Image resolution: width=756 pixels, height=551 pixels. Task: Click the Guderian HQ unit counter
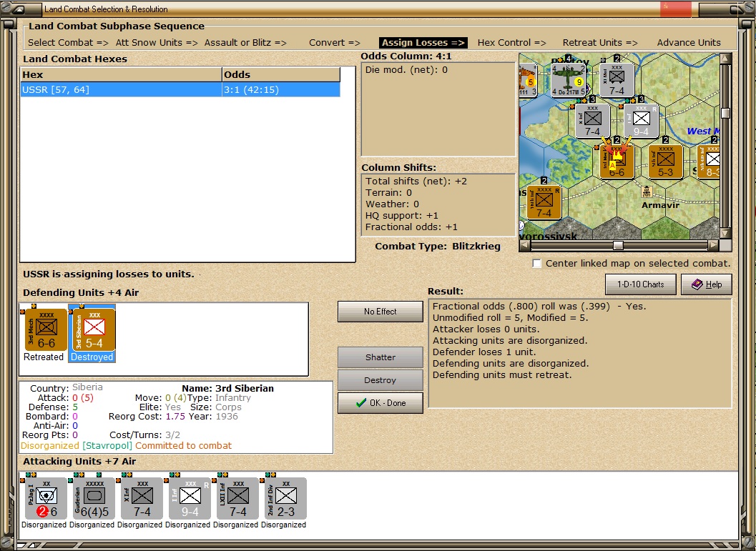[93, 499]
